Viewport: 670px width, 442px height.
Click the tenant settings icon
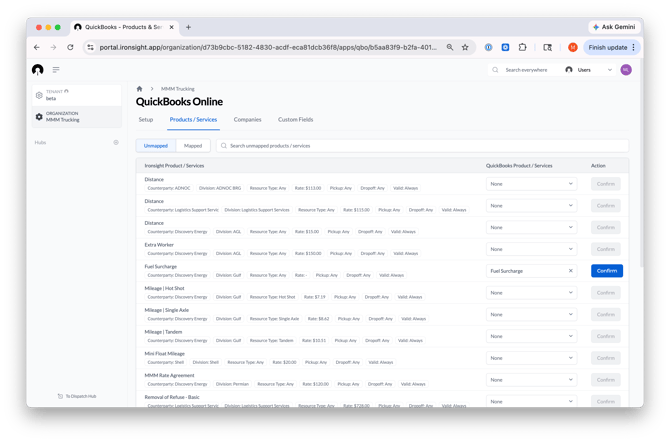click(x=39, y=95)
